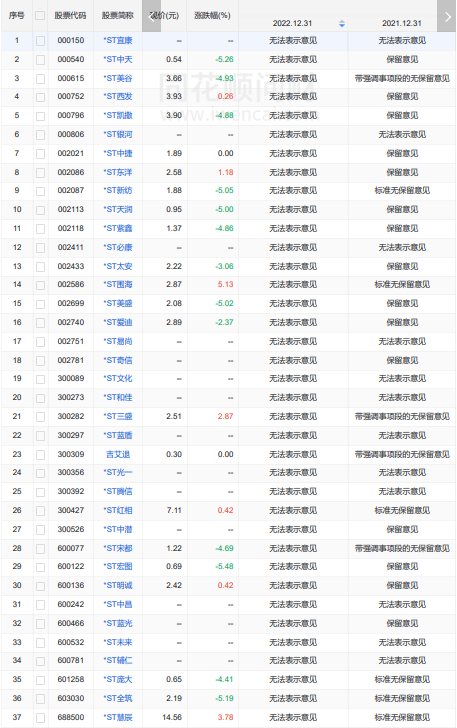The image size is (457, 728).
Task: Open stock link *ST明诚
Action: (x=118, y=585)
